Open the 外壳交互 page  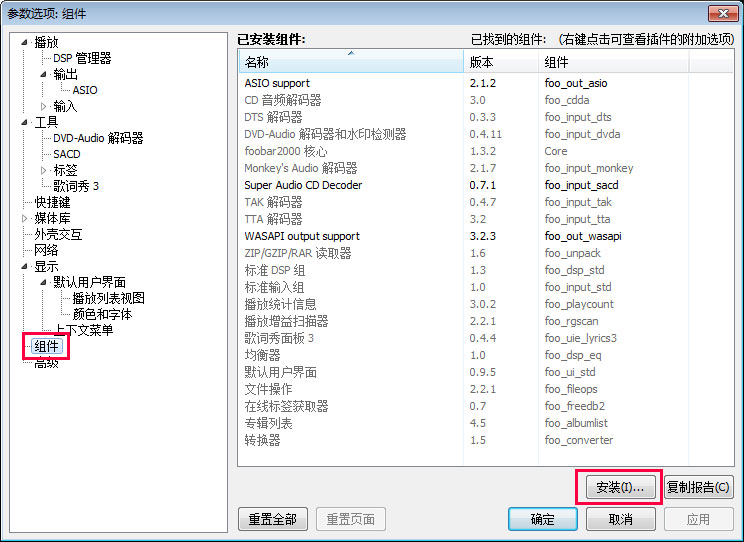click(58, 234)
